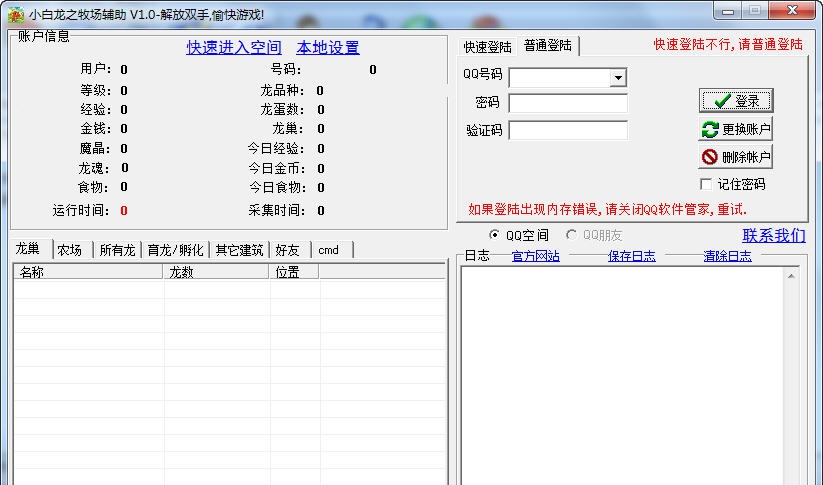Click the 采集时间 label

pyautogui.click(x=277, y=210)
